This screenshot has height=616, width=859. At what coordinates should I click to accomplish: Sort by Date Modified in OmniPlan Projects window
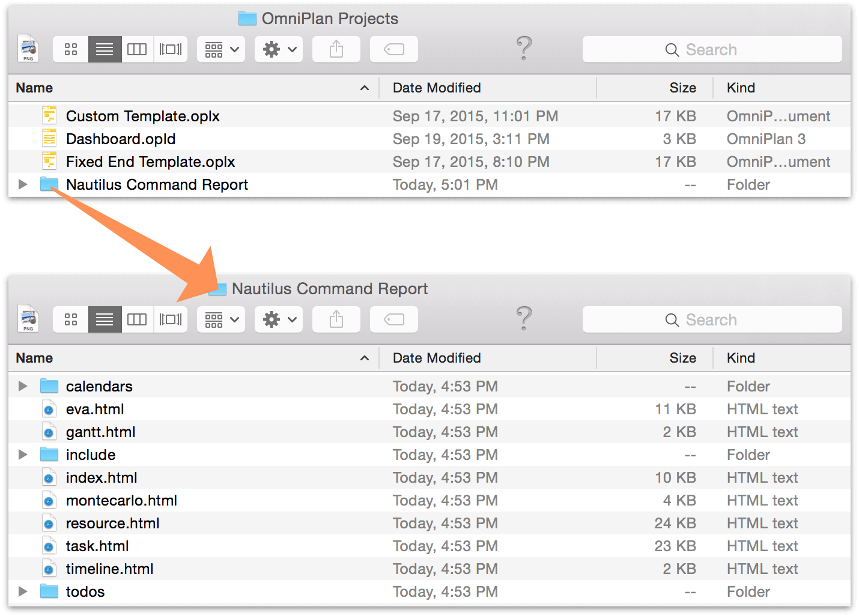pyautogui.click(x=488, y=88)
